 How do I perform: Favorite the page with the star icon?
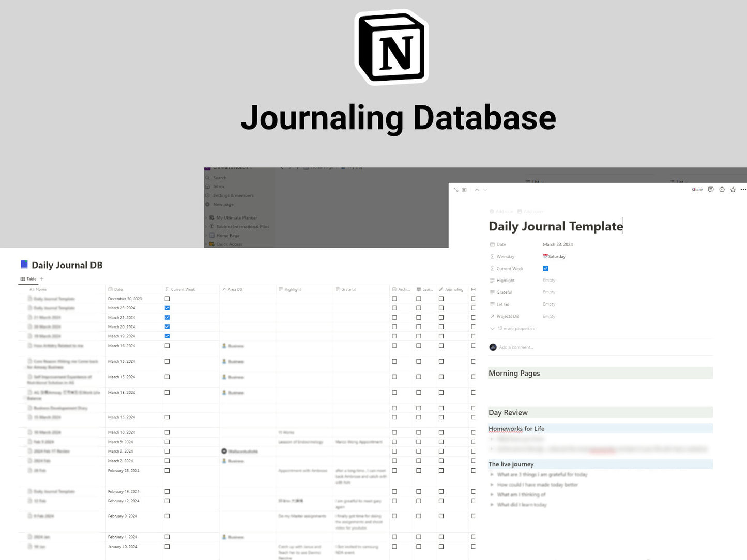(733, 190)
